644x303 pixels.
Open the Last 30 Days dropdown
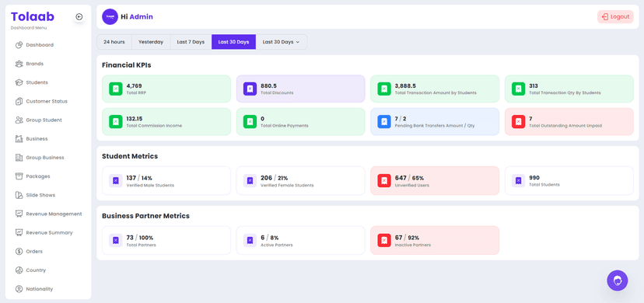click(x=282, y=42)
